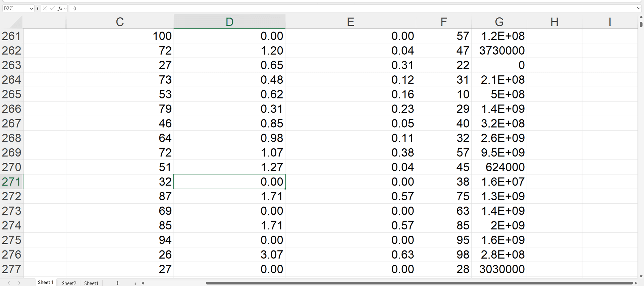
Task: Click horizontal scroll left arrow
Action: (143, 283)
